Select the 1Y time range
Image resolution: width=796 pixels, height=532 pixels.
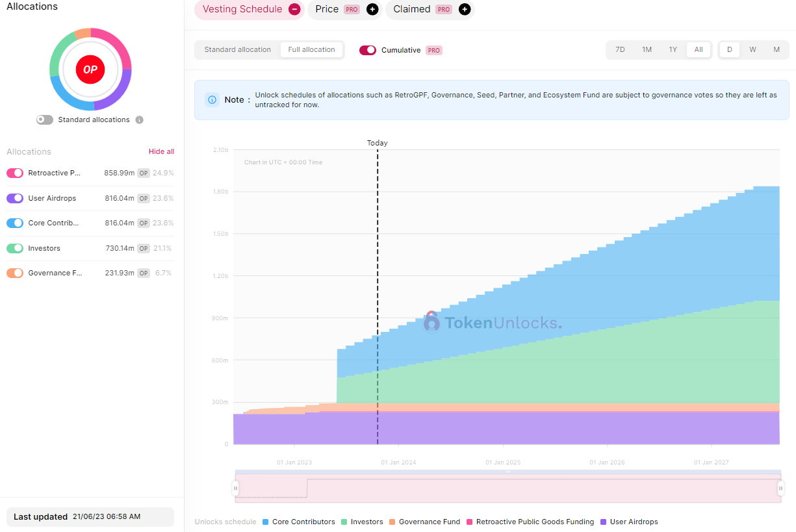click(673, 50)
